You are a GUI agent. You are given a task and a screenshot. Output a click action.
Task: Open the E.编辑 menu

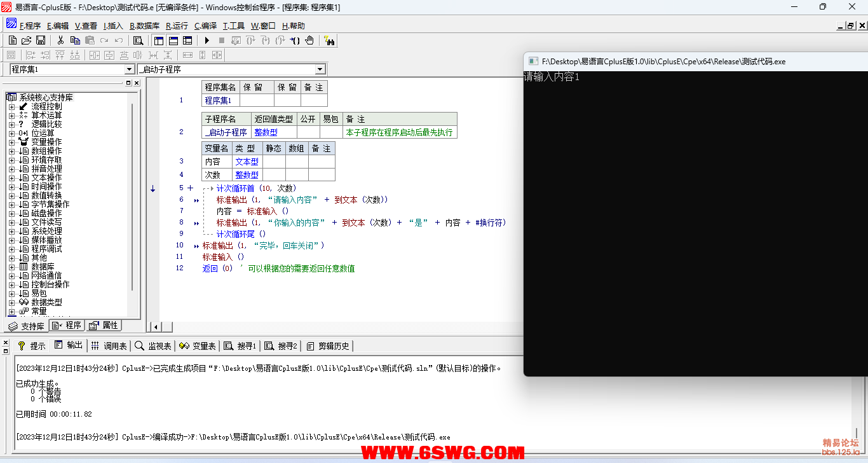(x=58, y=26)
